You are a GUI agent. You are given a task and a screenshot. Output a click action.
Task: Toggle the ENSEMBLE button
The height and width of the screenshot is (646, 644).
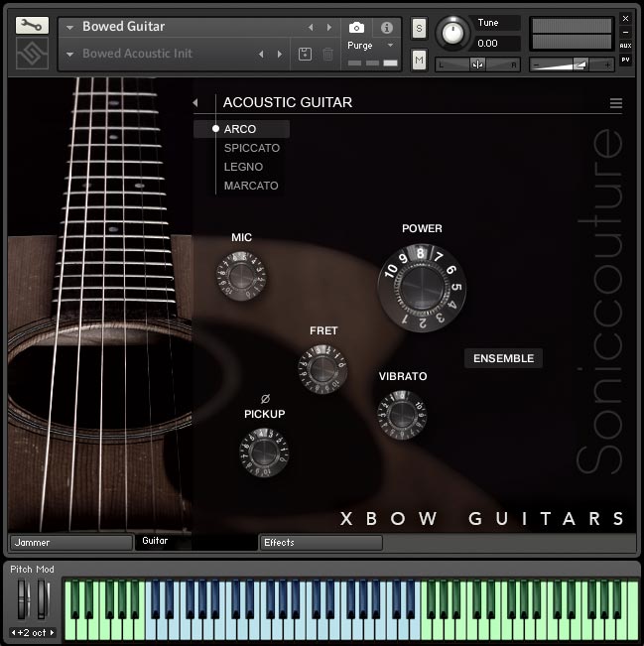tap(503, 358)
